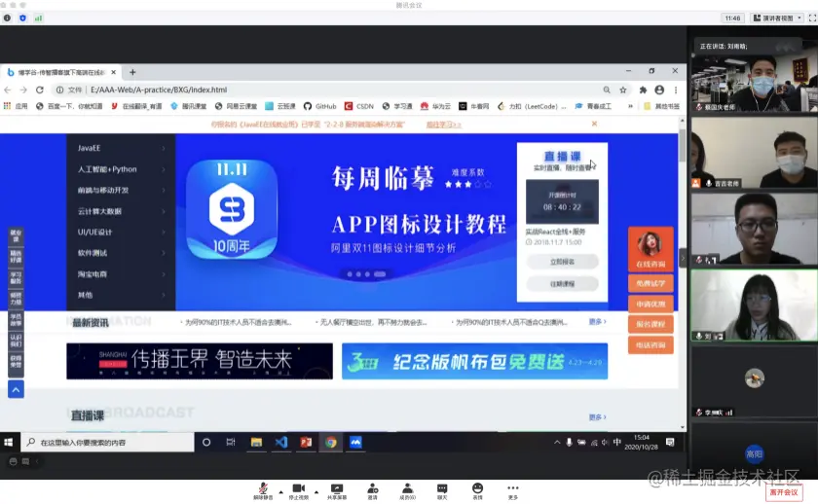Click the second orange side button
This screenshot has width=818, height=504.
(651, 283)
